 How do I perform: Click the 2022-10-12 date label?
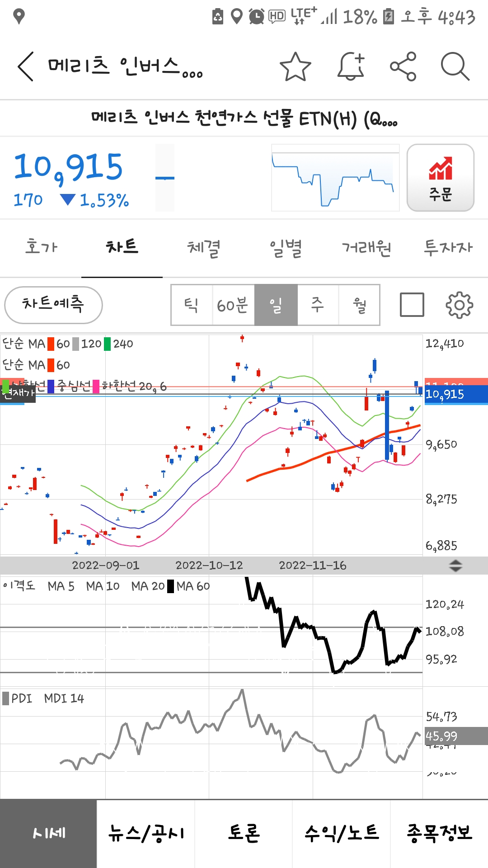point(209,566)
